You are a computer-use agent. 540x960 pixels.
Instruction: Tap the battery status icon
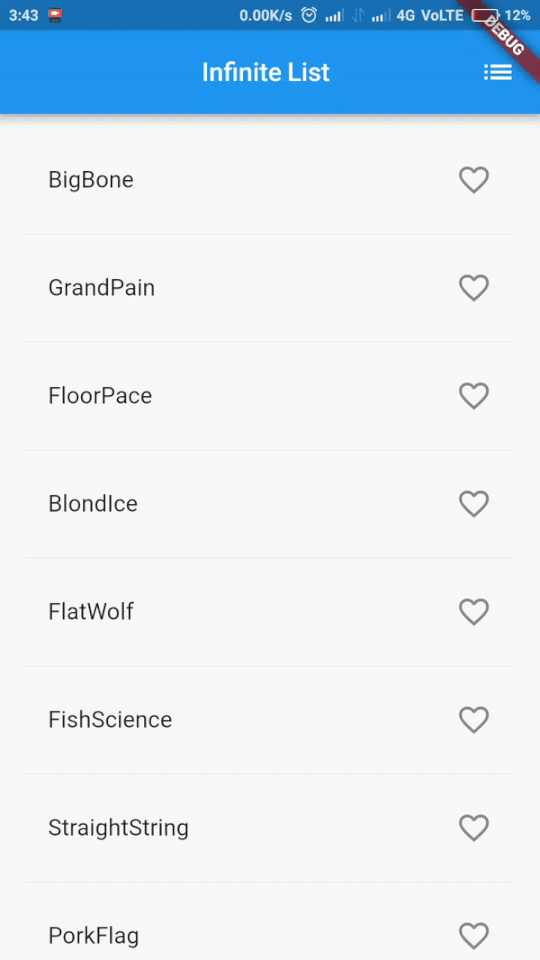tap(486, 15)
